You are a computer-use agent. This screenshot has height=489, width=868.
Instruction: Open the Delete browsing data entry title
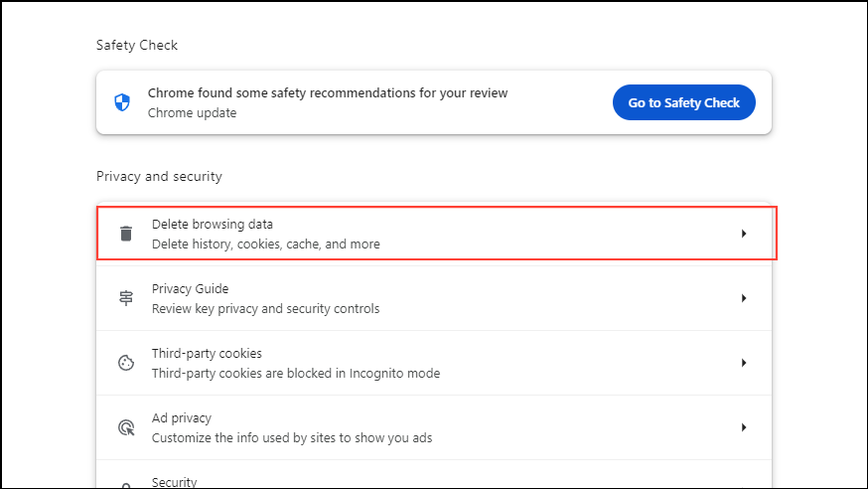point(212,225)
